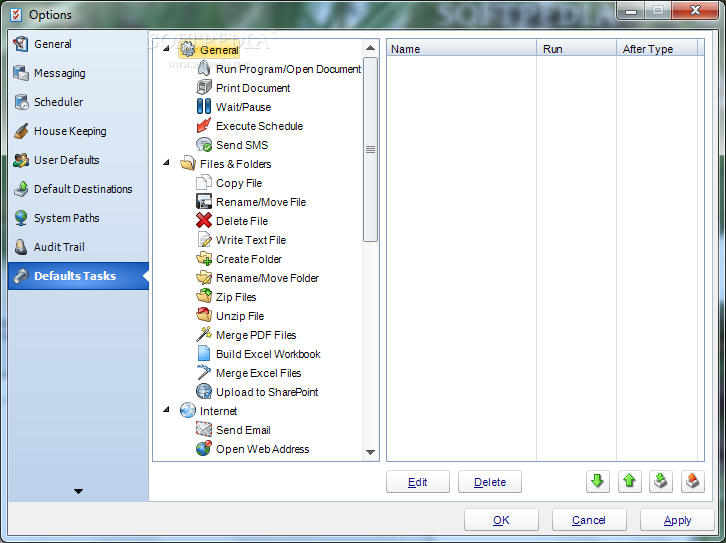
Task: Open the Default Destinations page
Action: 78,189
